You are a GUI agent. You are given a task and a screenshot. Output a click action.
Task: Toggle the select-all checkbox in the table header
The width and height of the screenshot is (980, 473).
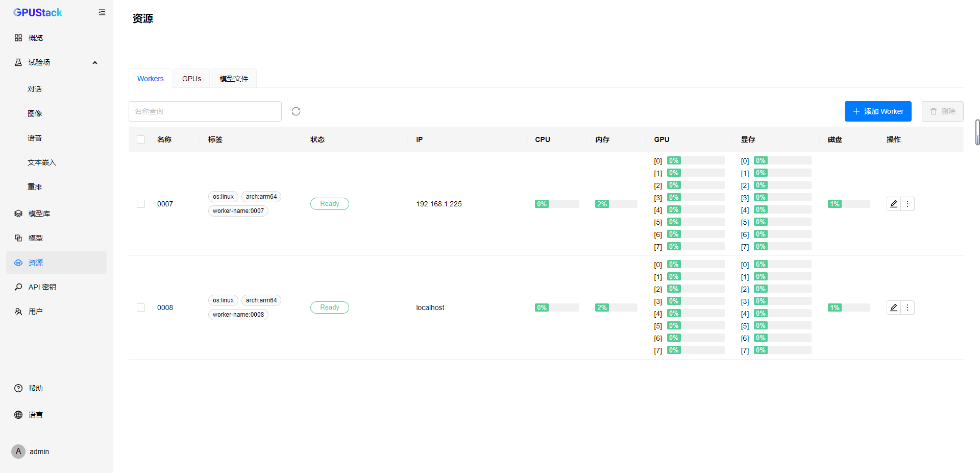(141, 139)
